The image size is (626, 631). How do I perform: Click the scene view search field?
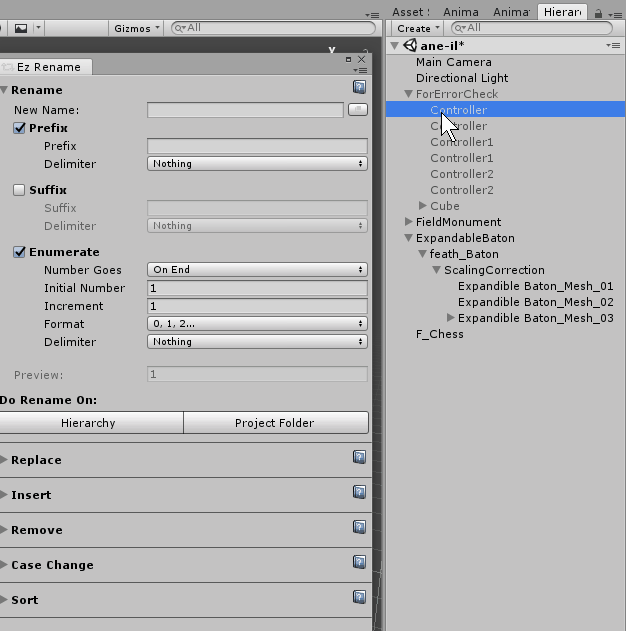pyautogui.click(x=273, y=28)
